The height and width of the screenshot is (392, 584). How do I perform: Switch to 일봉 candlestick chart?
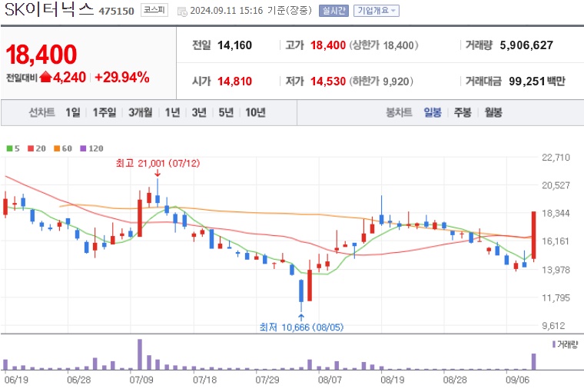pyautogui.click(x=433, y=112)
